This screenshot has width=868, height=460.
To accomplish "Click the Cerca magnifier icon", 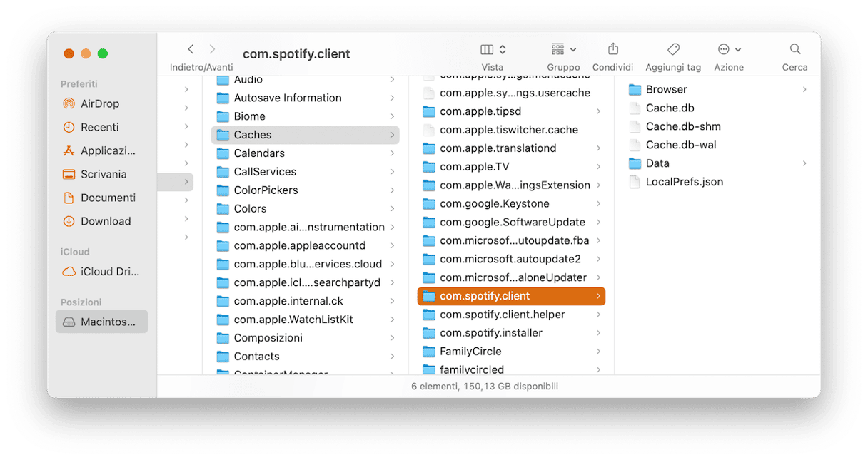I will 794,49.
